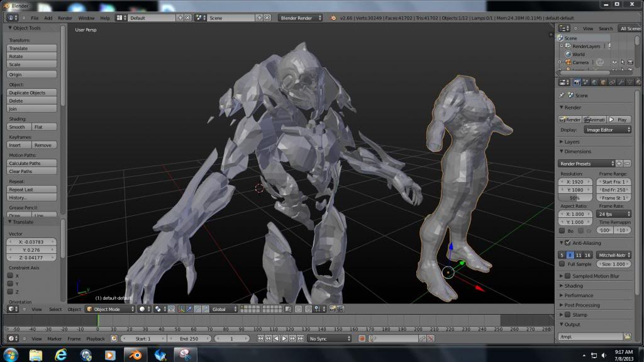Expand the Post Processing panel

[582, 305]
